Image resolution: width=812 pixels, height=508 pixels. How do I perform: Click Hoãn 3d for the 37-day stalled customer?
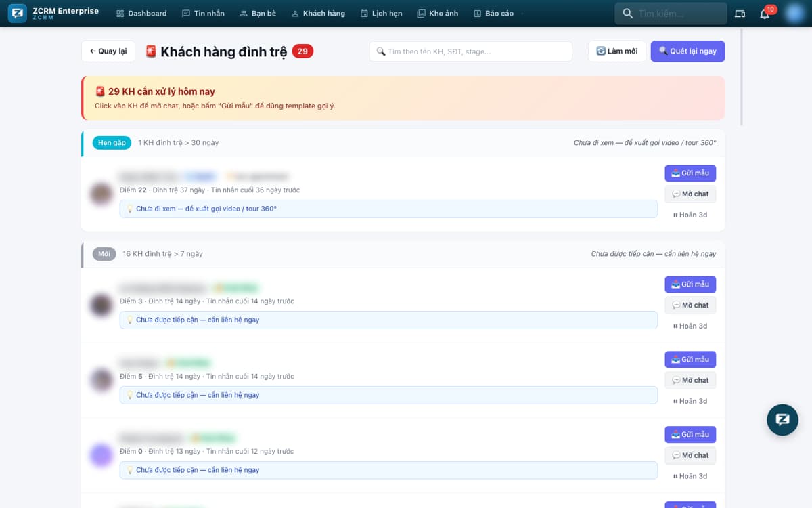pyautogui.click(x=690, y=215)
